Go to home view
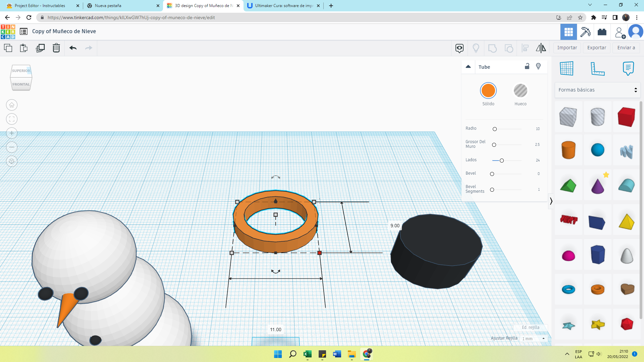Image resolution: width=644 pixels, height=362 pixels. pyautogui.click(x=12, y=105)
